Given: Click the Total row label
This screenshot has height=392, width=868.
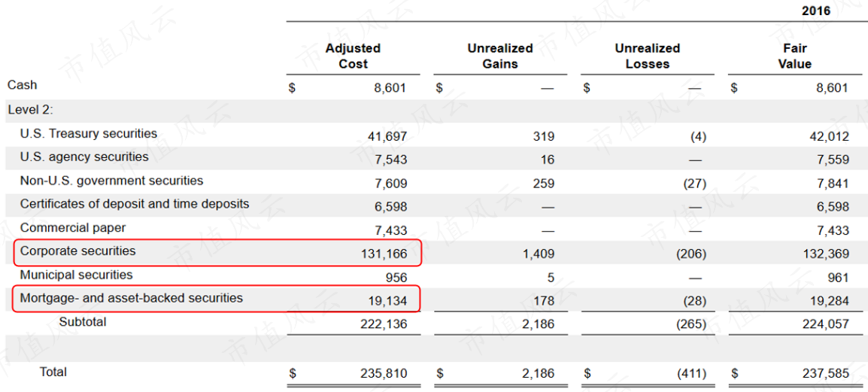Looking at the screenshot, I should click(x=53, y=372).
